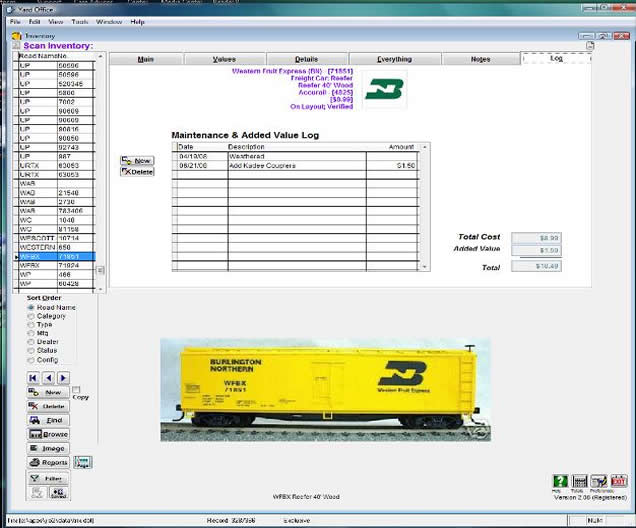
Task: Click the Total amount field
Action: 536,266
